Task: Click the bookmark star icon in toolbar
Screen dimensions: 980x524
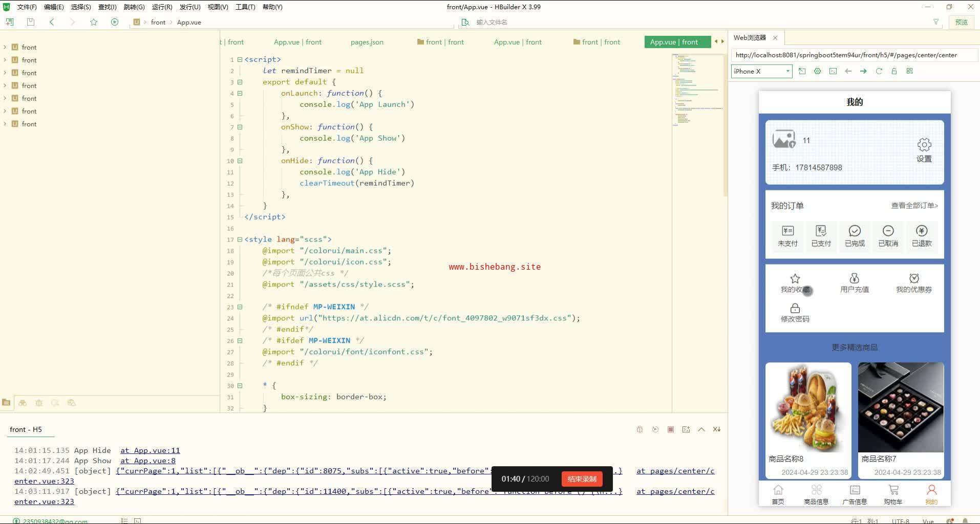Action: point(94,22)
